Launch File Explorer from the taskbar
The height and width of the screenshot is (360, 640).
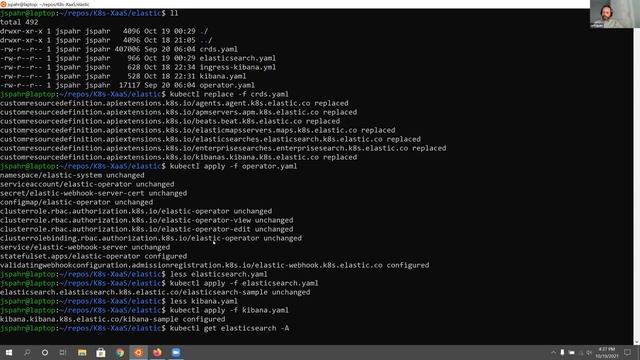pyautogui.click(x=82, y=353)
